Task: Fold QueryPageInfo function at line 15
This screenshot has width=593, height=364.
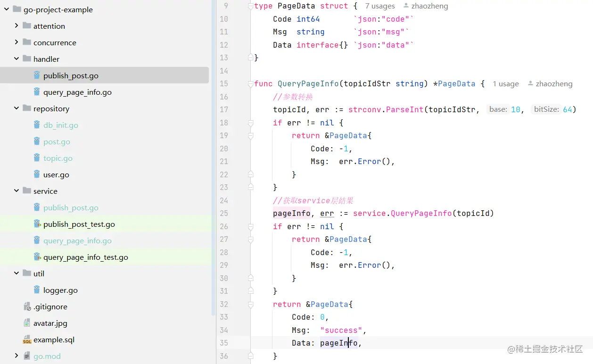Action: (251, 84)
